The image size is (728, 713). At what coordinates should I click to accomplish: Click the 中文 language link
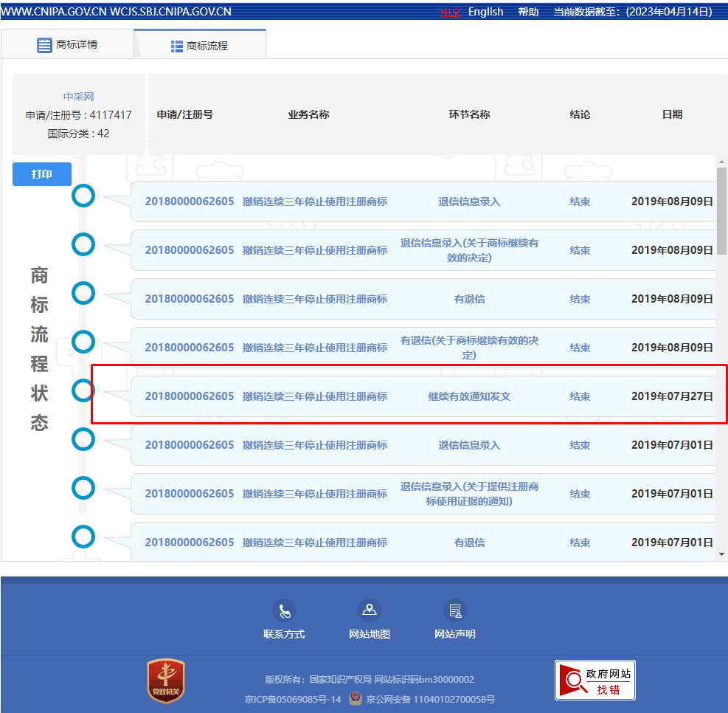click(450, 12)
